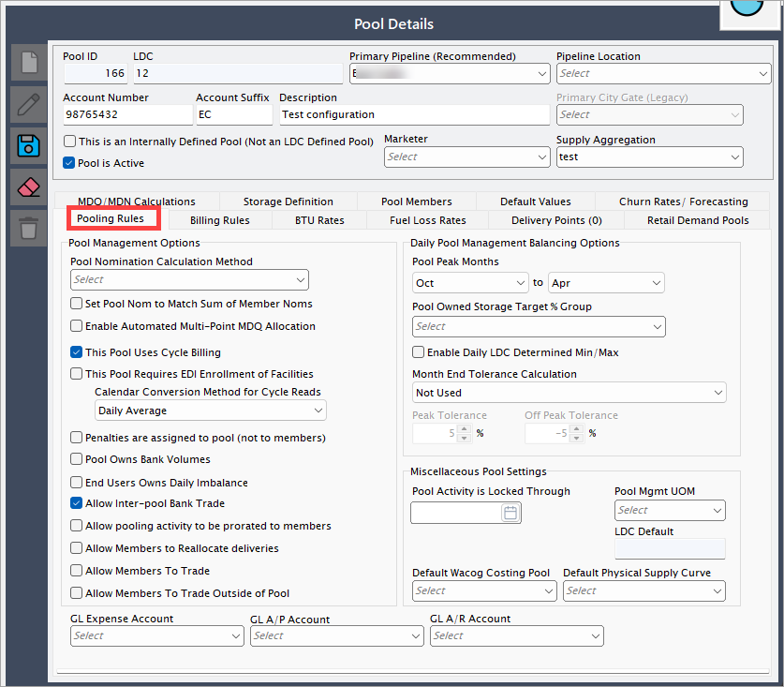This screenshot has width=784, height=687.
Task: Switch to Billing Rules tab
Action: (220, 220)
